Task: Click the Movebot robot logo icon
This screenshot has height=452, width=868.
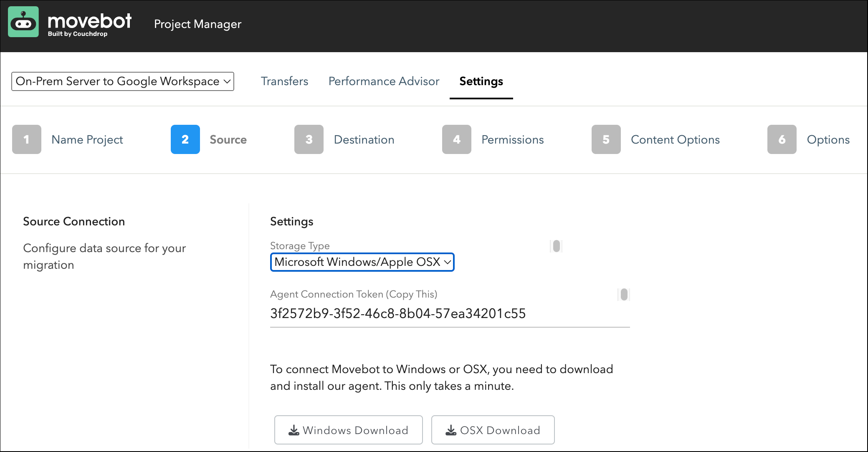Action: [x=23, y=22]
